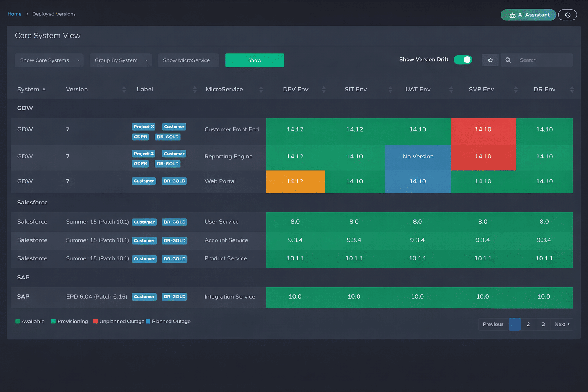
Task: Sort by System column arrow
Action: (44, 89)
